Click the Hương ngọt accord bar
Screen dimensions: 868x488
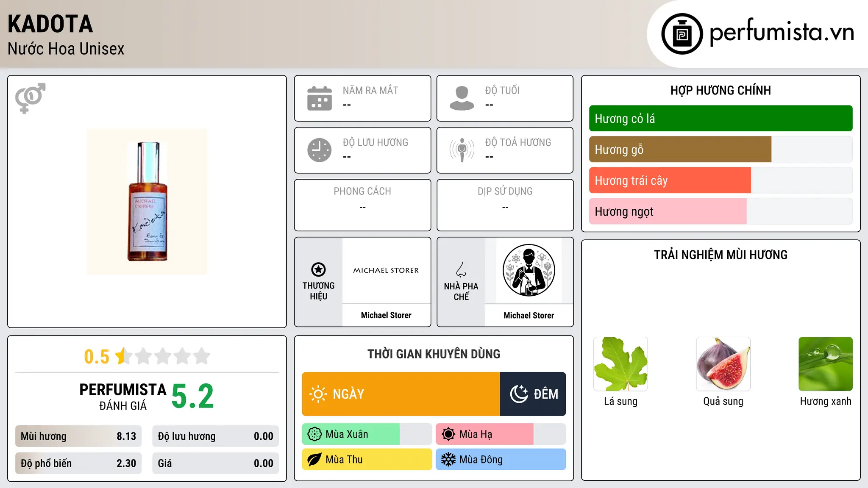point(721,211)
